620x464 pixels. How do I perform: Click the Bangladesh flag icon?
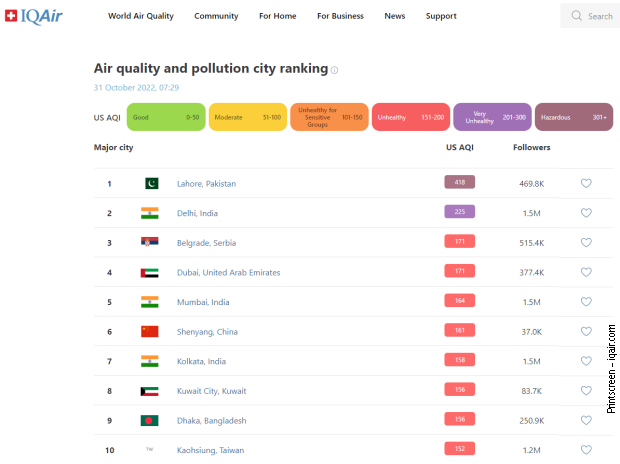pyautogui.click(x=149, y=420)
